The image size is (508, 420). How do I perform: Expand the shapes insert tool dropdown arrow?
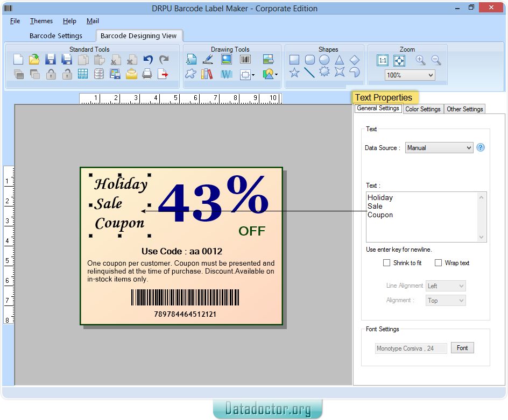[x=276, y=74]
